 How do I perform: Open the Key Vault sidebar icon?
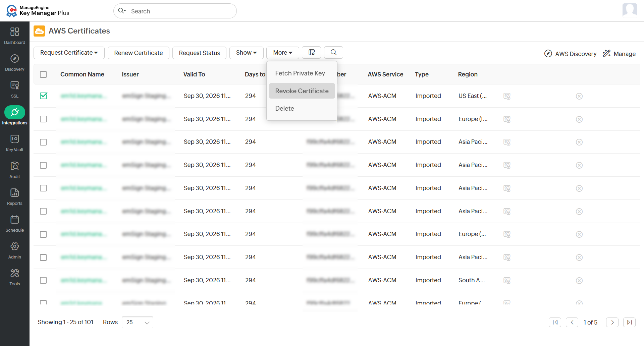15,139
